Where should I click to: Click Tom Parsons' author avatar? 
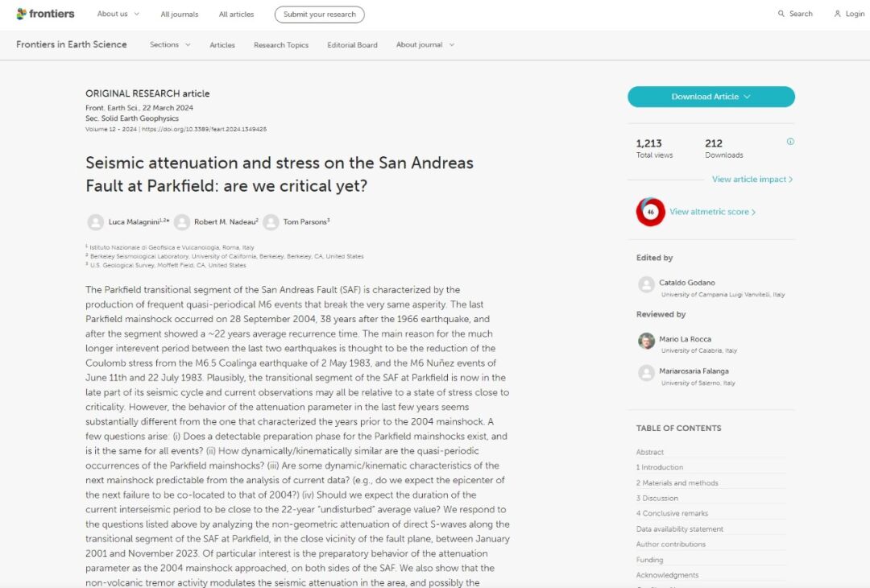271,222
